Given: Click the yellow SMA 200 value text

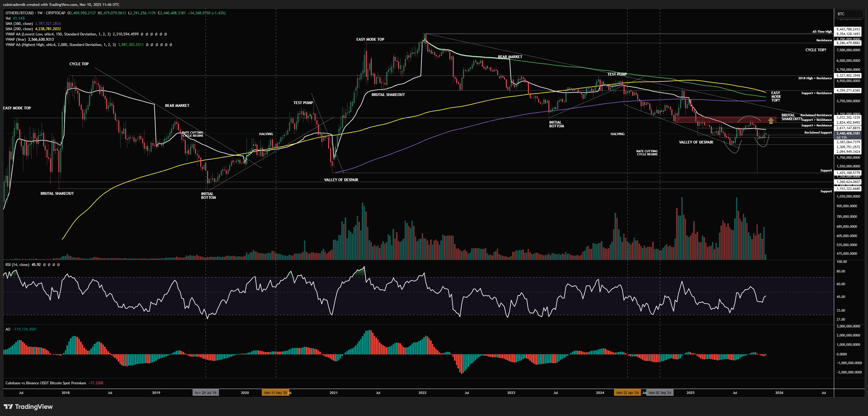Looking at the screenshot, I should pos(48,29).
